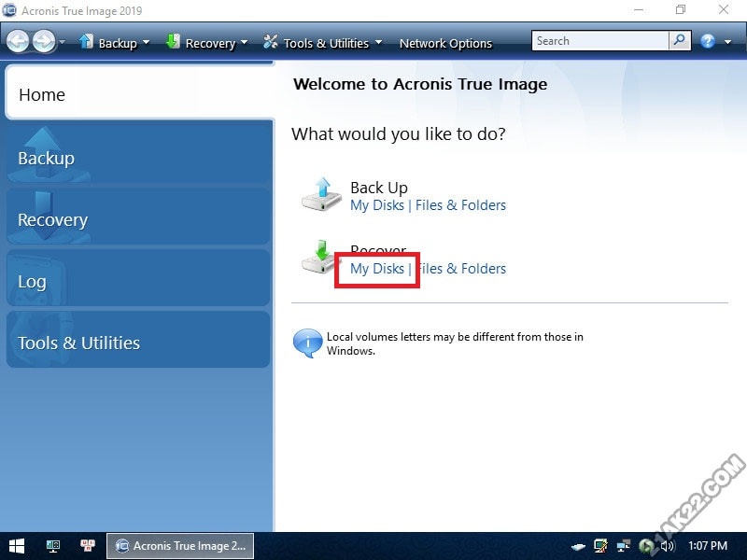The image size is (747, 560).
Task: Open Network Options menu
Action: [445, 43]
